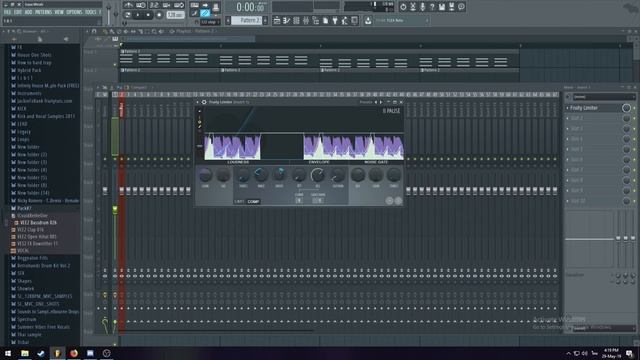Toggle countdown-before-recording icon
The height and width of the screenshot is (360, 640).
click(x=154, y=5)
